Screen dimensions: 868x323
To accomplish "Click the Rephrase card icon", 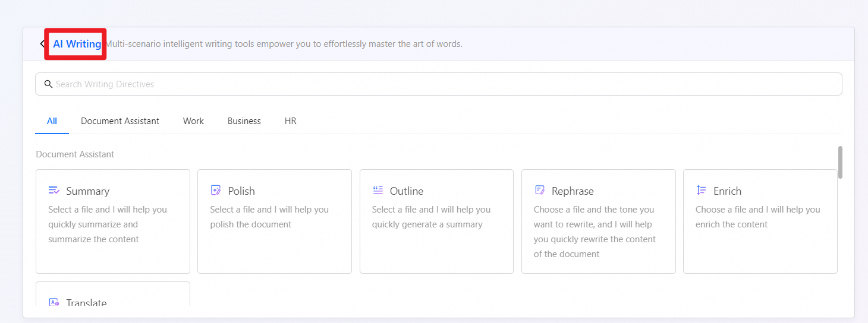I will 540,191.
